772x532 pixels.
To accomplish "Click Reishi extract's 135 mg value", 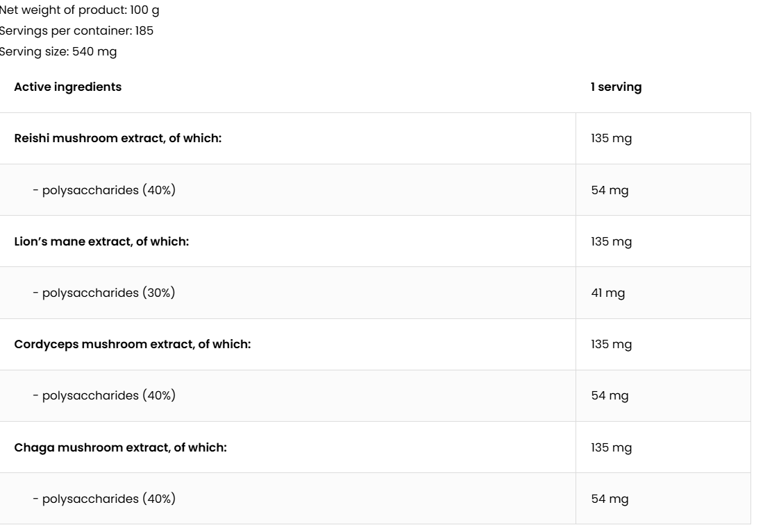I will (x=611, y=139).
